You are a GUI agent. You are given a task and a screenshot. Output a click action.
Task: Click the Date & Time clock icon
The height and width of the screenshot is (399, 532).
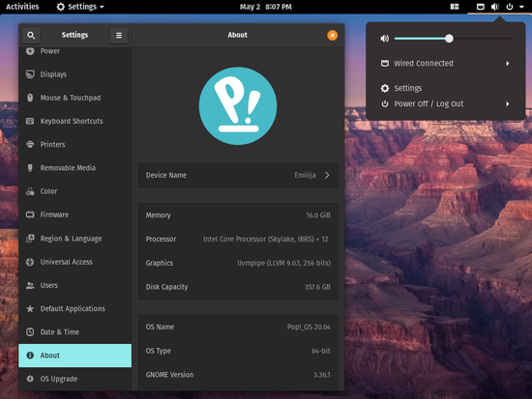pos(30,332)
